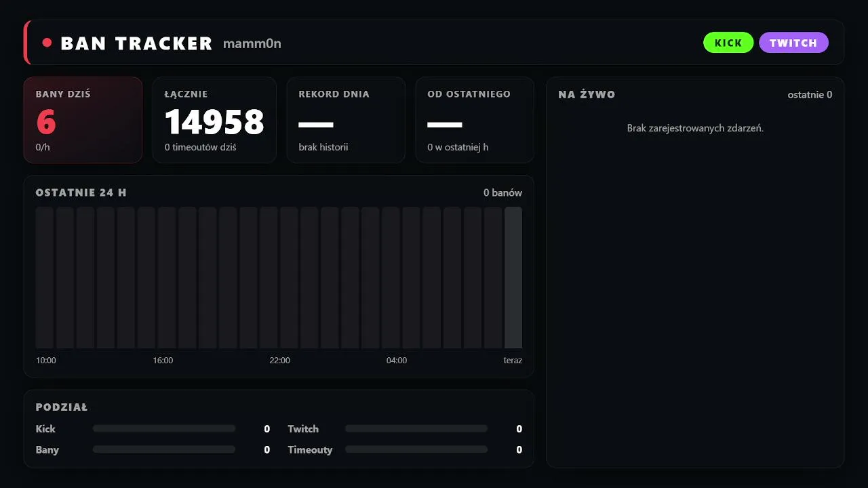Click the PODZIAŁ section heading
The height and width of the screenshot is (488, 868).
(62, 407)
